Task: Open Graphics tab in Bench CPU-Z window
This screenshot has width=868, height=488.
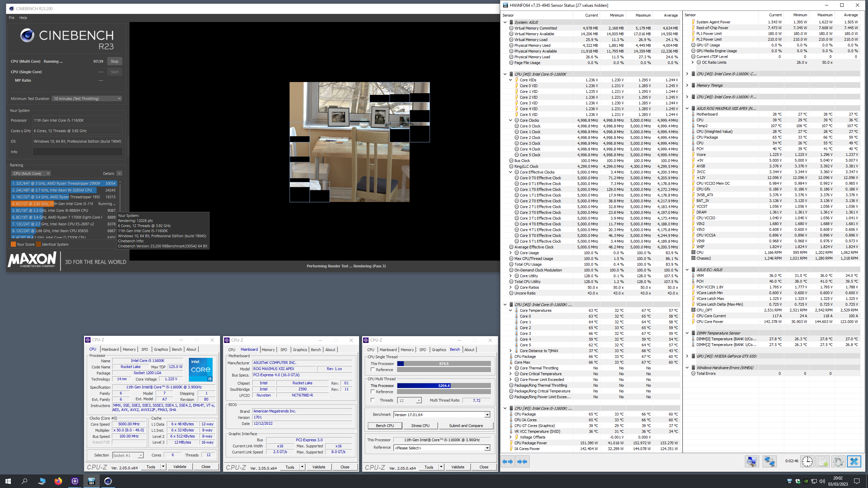Action: tap(439, 350)
